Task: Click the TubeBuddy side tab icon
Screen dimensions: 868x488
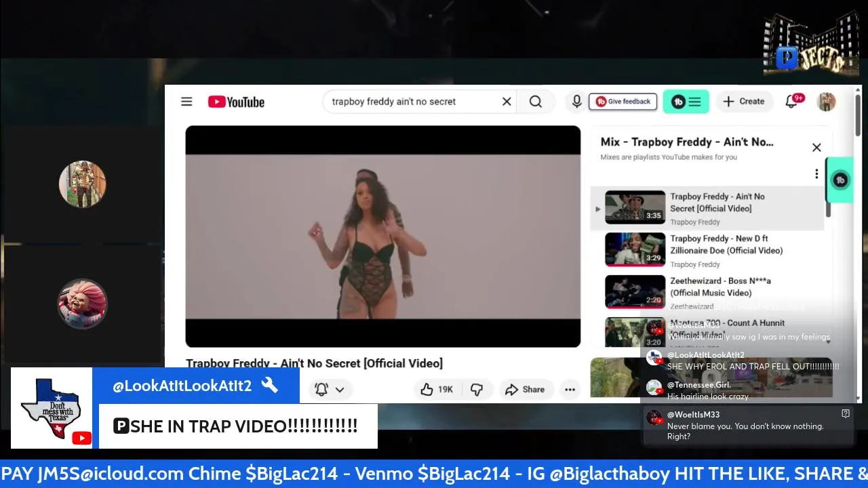Action: tap(840, 180)
